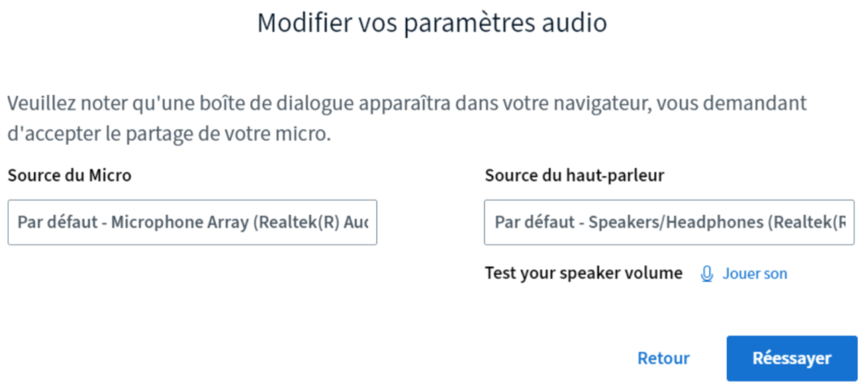Retry the audio connection with Réessayer
Image resolution: width=868 pixels, height=388 pixels.
(x=791, y=359)
